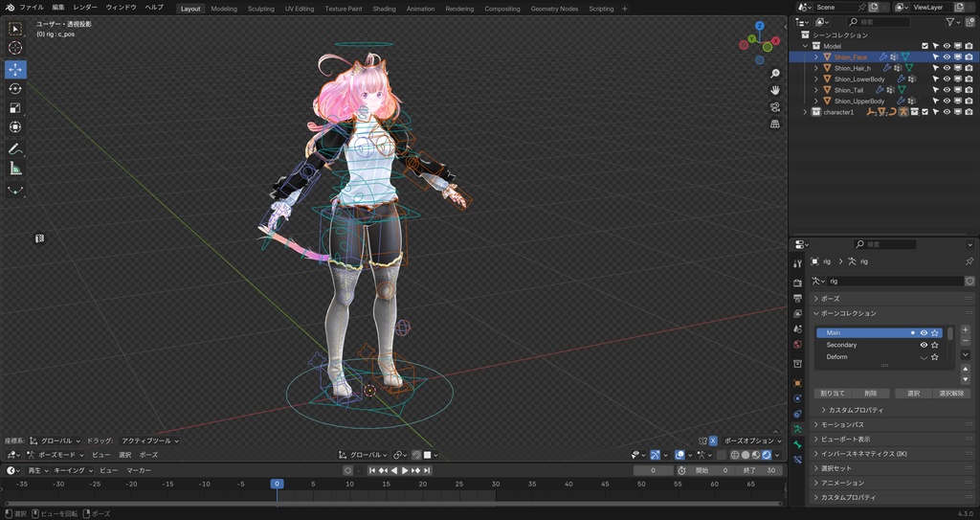Hide the Secondary bone collection
Viewport: 980px width, 520px height.
(x=924, y=345)
